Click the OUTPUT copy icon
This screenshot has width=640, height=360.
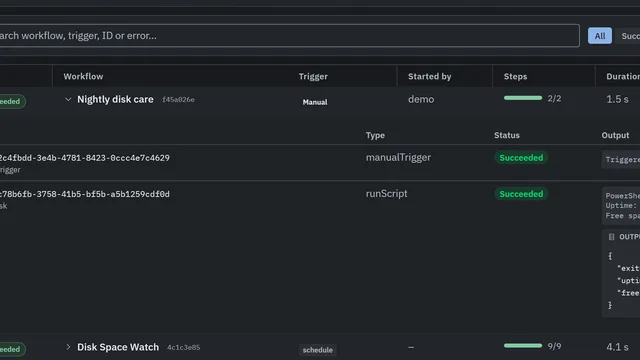(x=611, y=237)
